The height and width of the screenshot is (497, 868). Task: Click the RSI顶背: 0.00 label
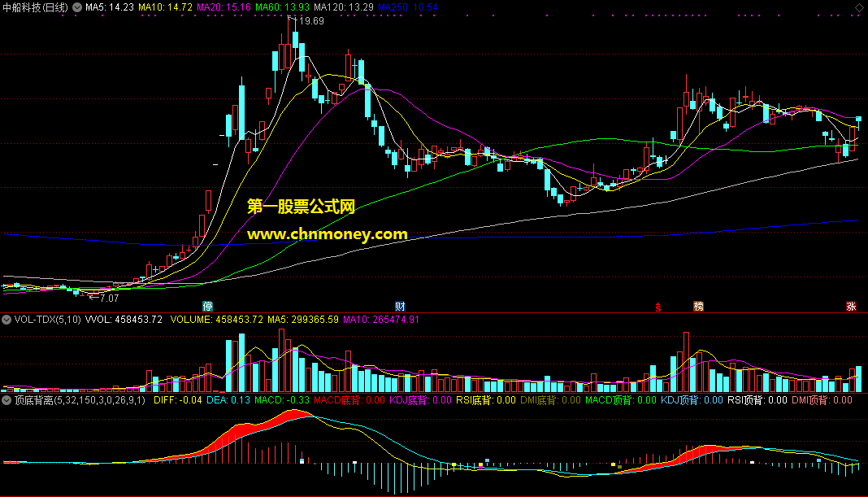(x=757, y=400)
